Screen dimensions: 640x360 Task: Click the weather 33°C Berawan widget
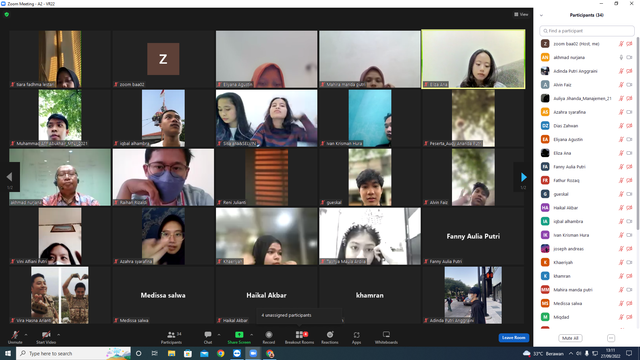pyautogui.click(x=544, y=353)
